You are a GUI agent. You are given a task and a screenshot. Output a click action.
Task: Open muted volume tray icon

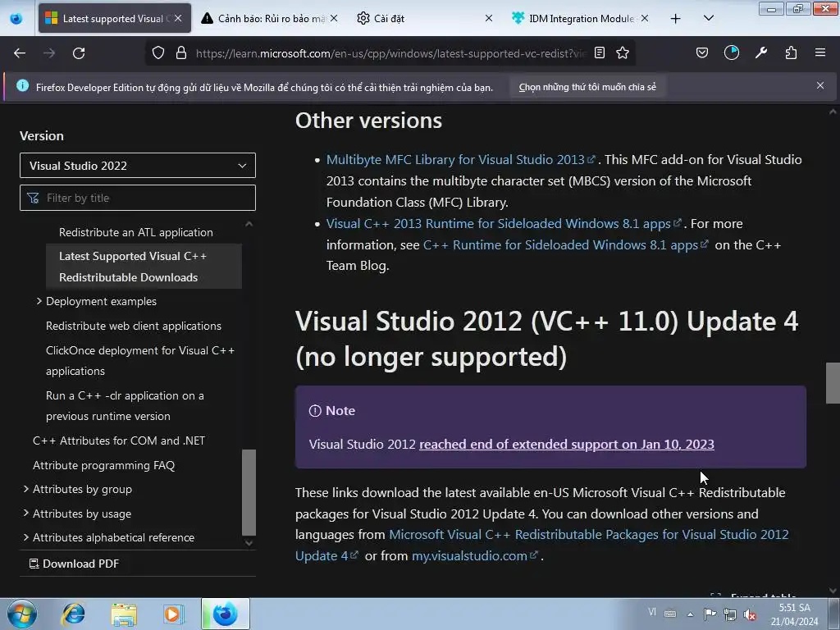coord(750,614)
